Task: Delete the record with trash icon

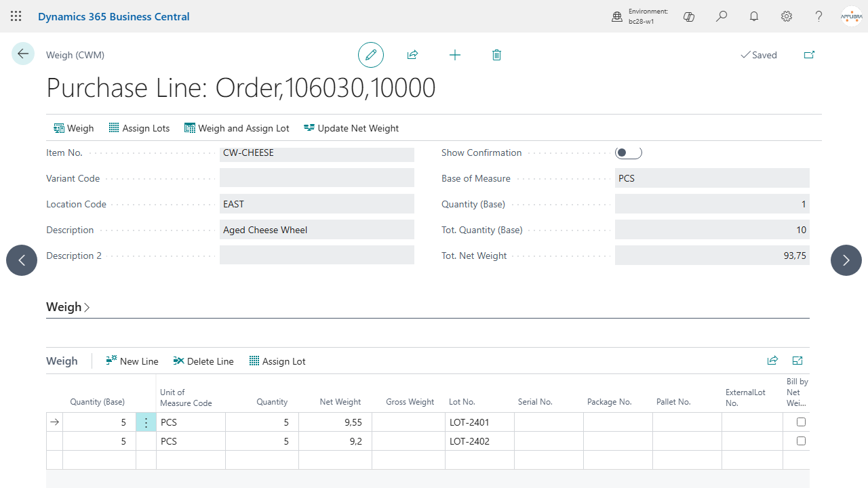Action: point(496,55)
